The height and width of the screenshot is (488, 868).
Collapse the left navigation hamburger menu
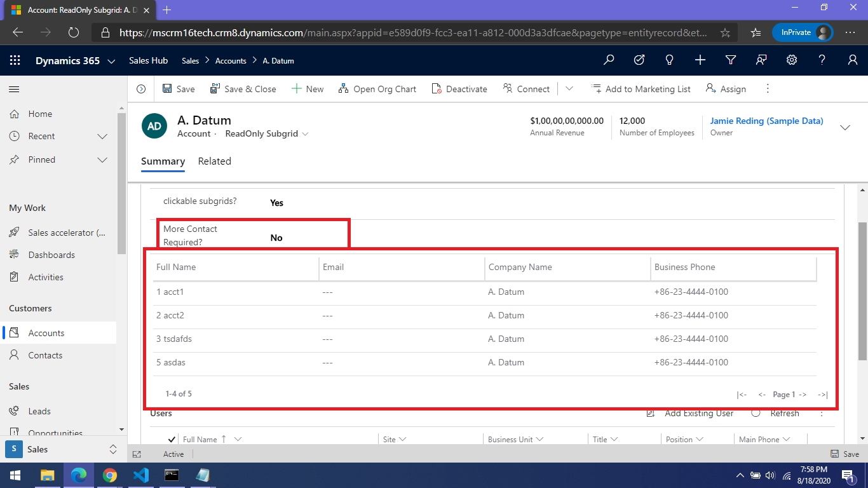pyautogui.click(x=14, y=90)
